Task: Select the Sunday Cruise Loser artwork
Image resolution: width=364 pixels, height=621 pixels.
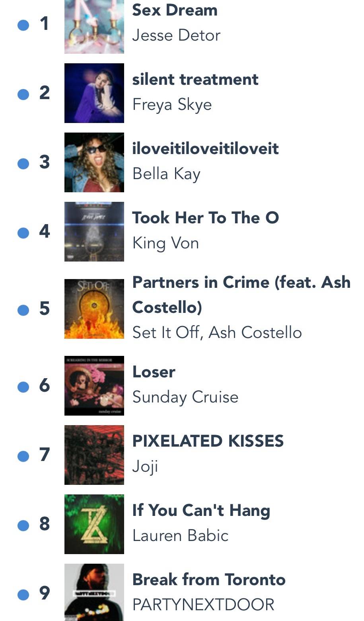Action: 94,386
